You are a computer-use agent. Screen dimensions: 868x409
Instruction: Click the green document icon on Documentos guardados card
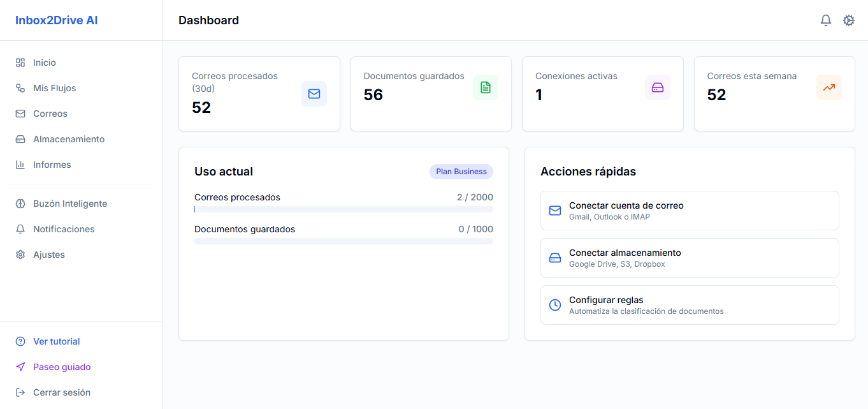pos(486,87)
